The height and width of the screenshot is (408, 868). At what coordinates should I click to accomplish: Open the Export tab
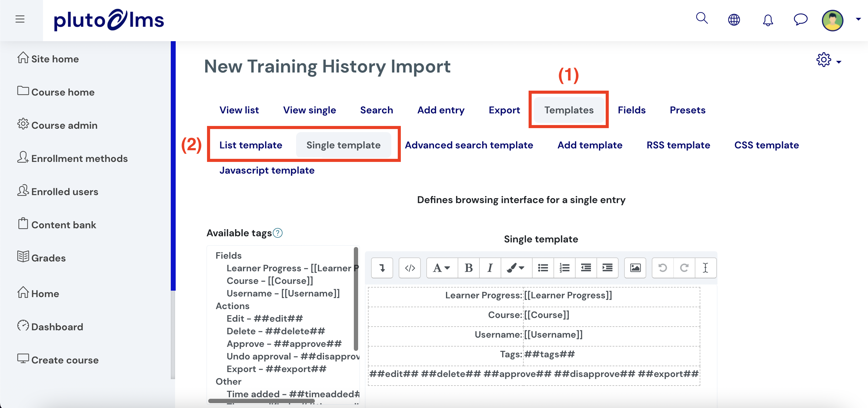coord(504,110)
